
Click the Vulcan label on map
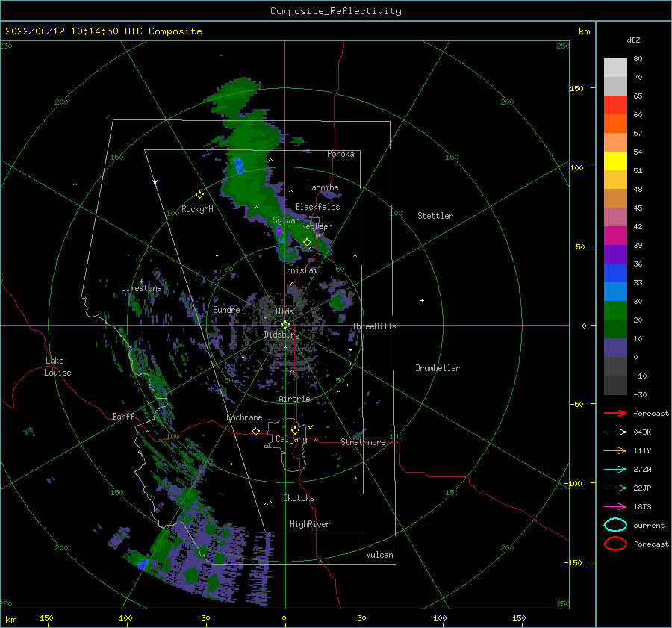click(379, 555)
